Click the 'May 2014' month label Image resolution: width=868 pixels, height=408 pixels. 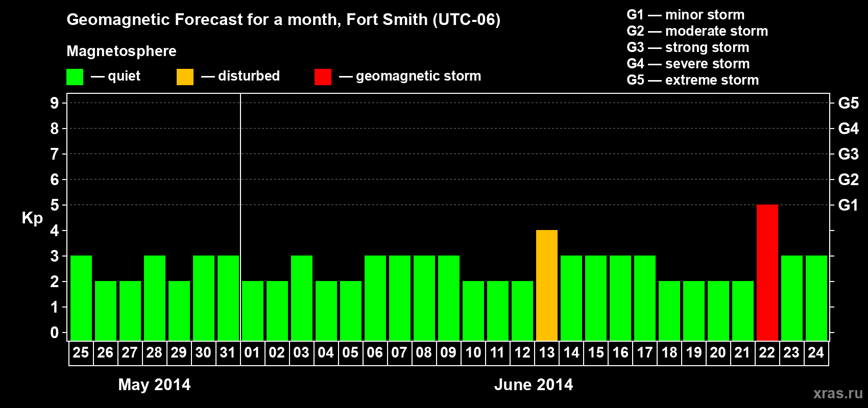(154, 385)
